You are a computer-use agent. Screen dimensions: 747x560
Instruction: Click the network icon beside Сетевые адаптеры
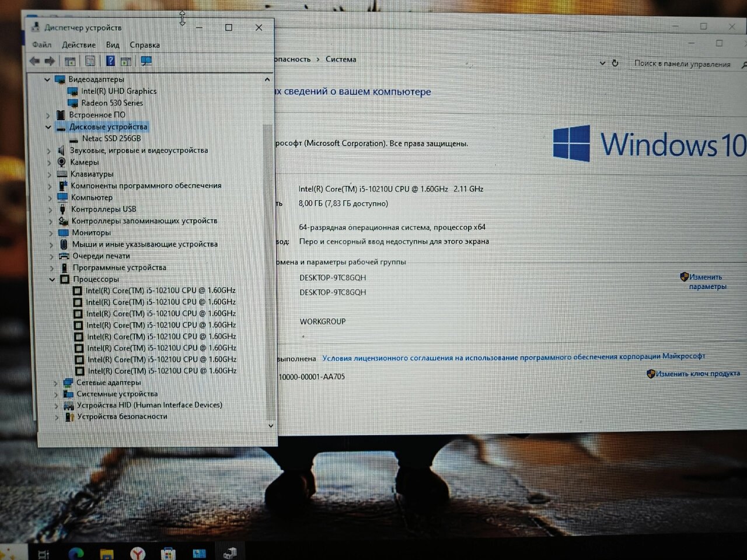(x=68, y=383)
